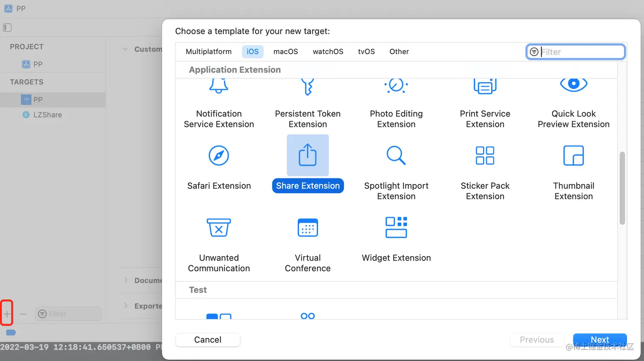This screenshot has height=361, width=644.
Task: Click the filter icon in the targets filter field
Action: pos(42,314)
